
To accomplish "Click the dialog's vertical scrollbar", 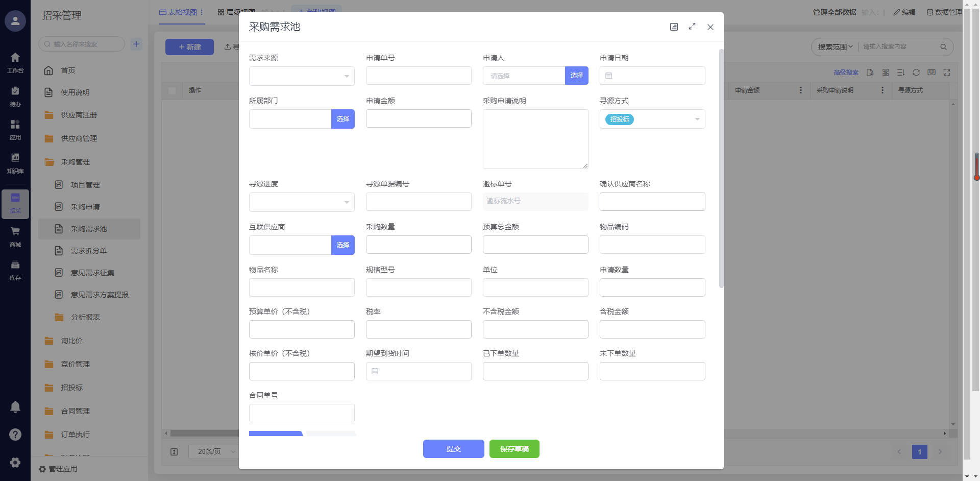I will point(721,169).
